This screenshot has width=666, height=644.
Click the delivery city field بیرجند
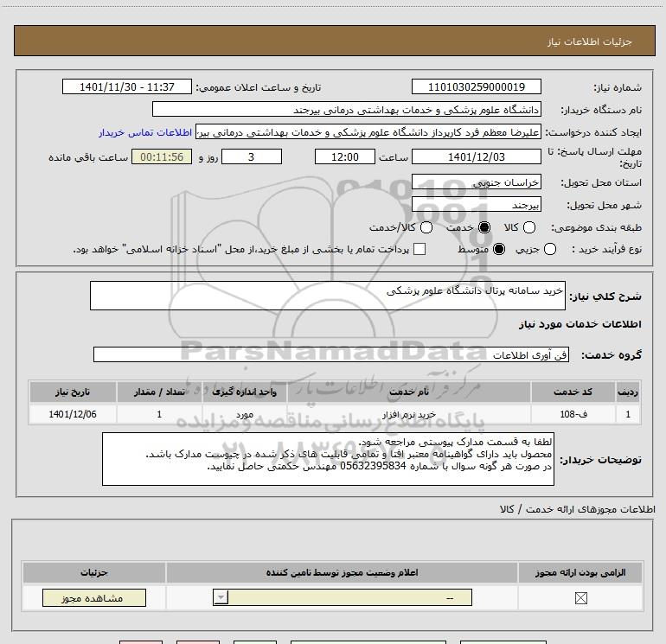click(x=476, y=204)
